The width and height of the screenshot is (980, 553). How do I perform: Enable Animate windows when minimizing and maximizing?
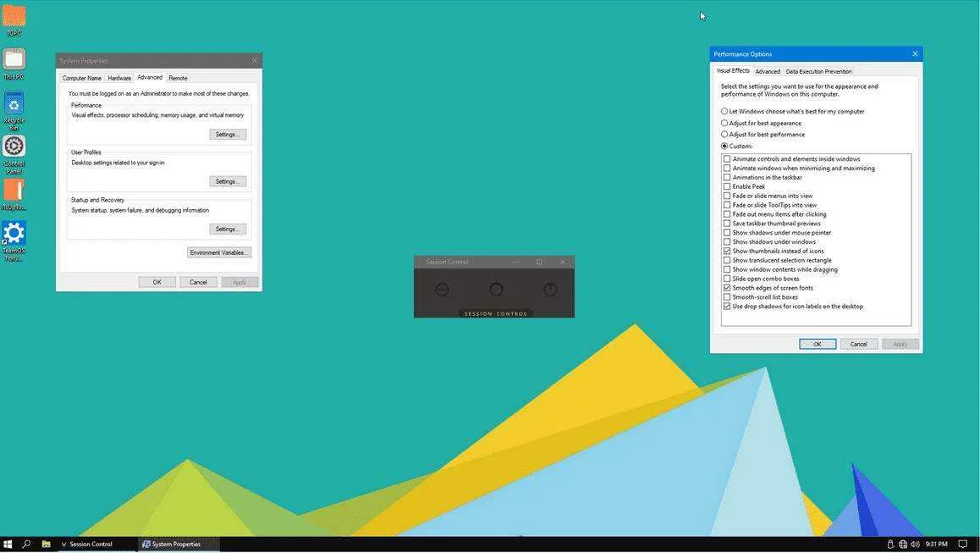[727, 169]
